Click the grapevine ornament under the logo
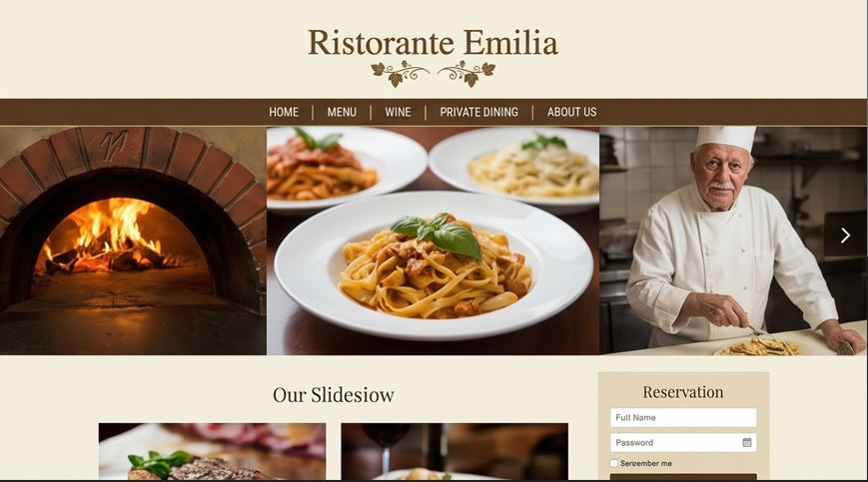The height and width of the screenshot is (482, 868). pos(433,74)
